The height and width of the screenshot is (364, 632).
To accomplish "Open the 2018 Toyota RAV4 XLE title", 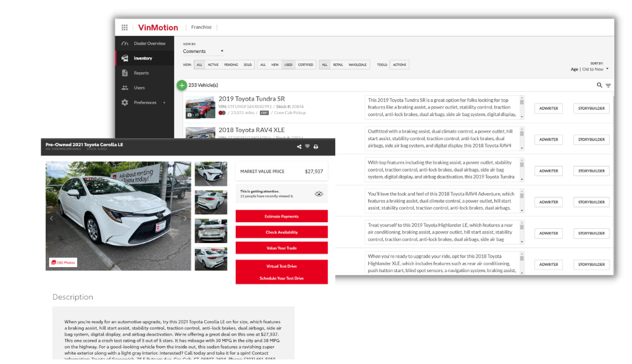I will [x=252, y=130].
